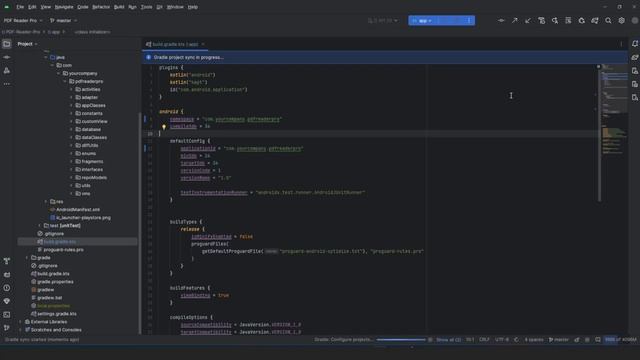The width and height of the screenshot is (640, 360).
Task: Collapse the yourcompany package node
Action: pos(58,73)
